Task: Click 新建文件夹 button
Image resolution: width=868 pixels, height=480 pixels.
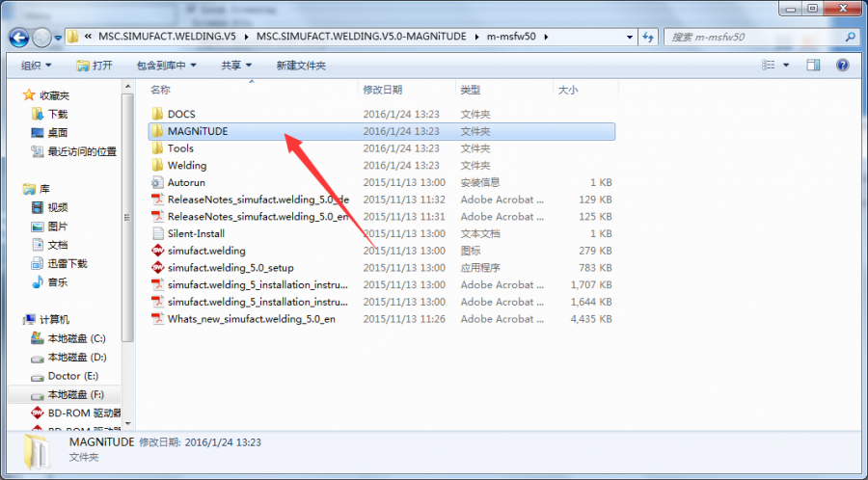Action: 301,66
